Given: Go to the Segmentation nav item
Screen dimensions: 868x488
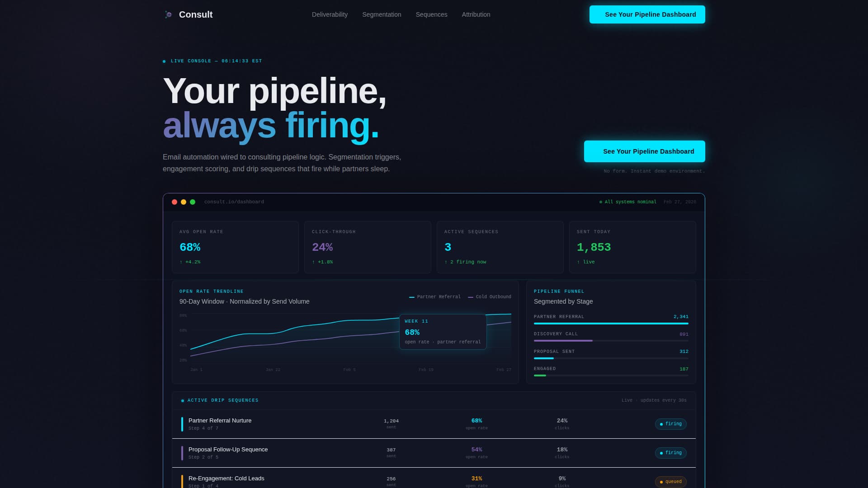Looking at the screenshot, I should pyautogui.click(x=382, y=14).
